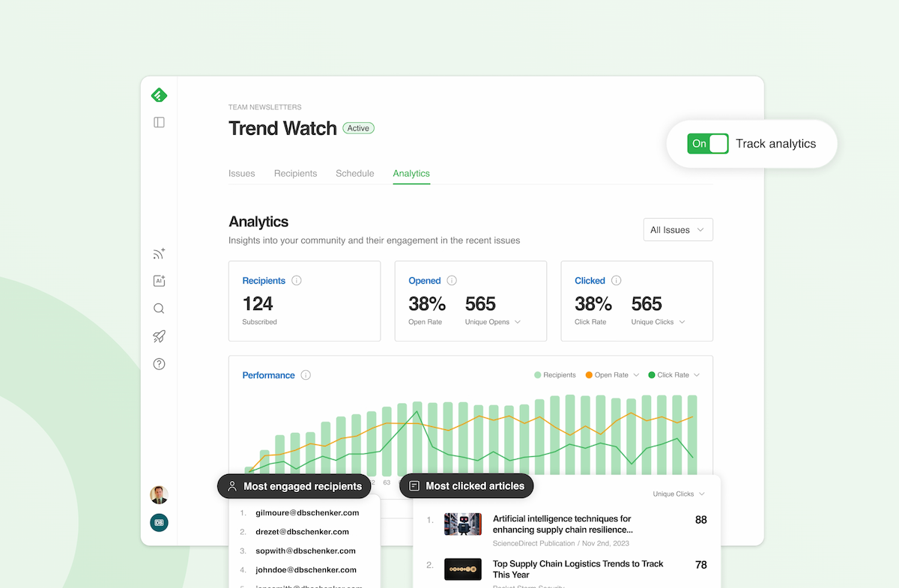Click the user profile avatar

(159, 494)
